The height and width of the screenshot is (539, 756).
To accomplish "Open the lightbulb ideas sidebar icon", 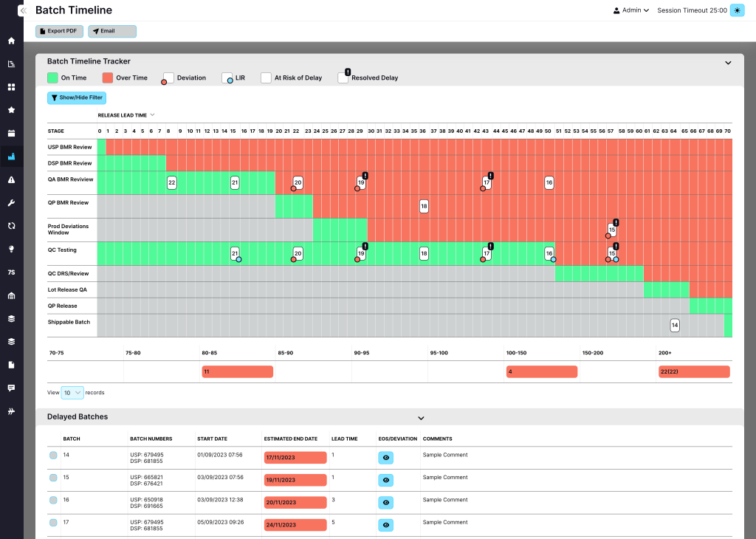I will coord(12,250).
